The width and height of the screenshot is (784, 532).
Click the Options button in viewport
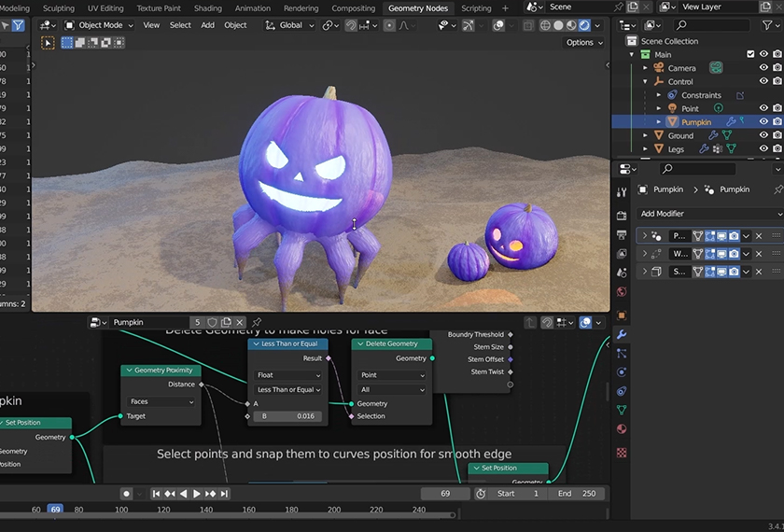582,42
